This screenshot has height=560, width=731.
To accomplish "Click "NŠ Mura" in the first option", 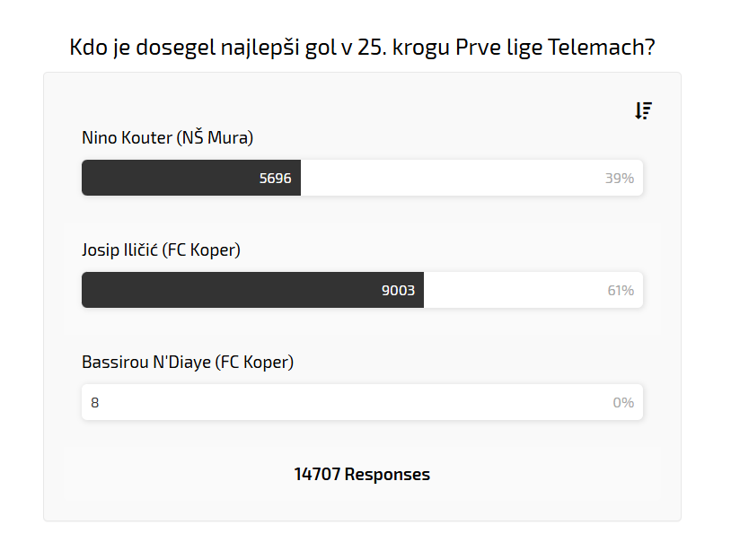I will [x=216, y=138].
